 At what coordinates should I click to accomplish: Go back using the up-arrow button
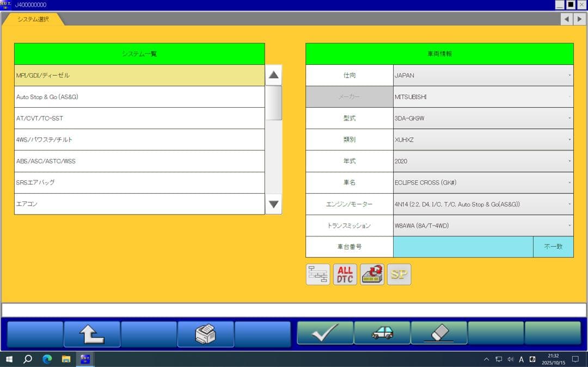click(92, 334)
